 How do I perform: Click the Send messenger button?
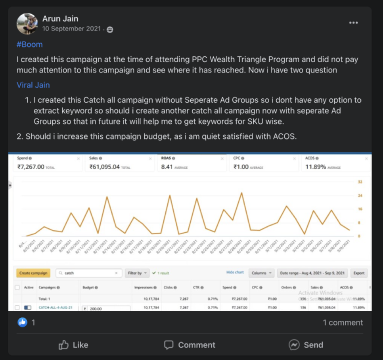click(306, 345)
